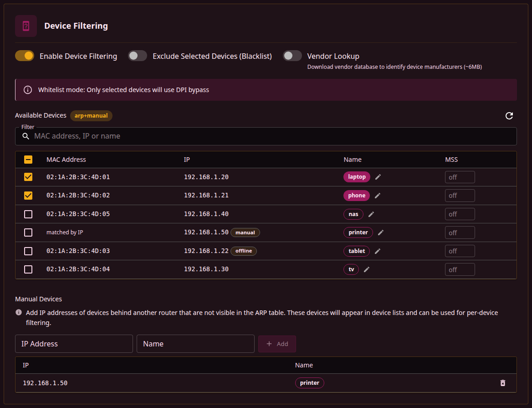Viewport: 532px width, 408px height.
Task: Click the MSS field for phone
Action: (x=460, y=196)
